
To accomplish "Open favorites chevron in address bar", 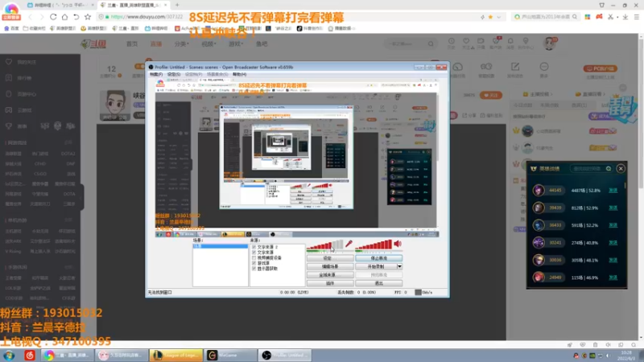I will (498, 17).
